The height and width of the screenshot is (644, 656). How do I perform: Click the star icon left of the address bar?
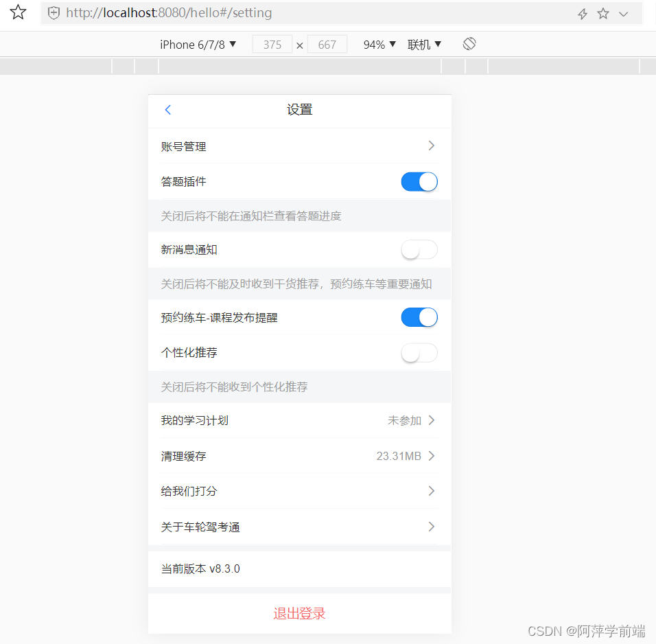coord(18,12)
